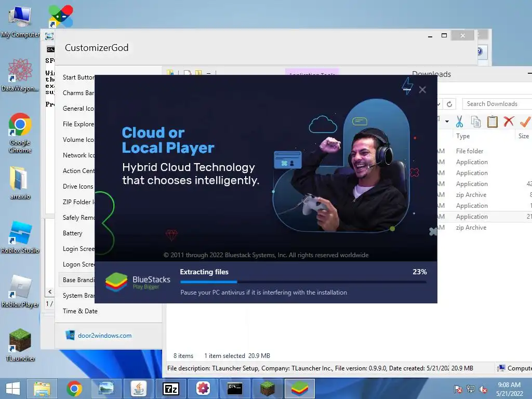Open File Explorer from taskbar
Viewport: 532px width, 399px height.
click(42, 389)
